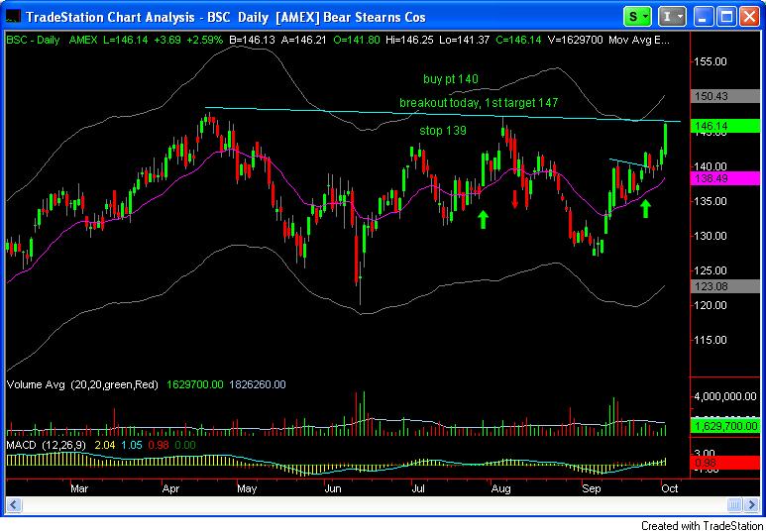Click the red down arrow drawn in early August

point(514,199)
